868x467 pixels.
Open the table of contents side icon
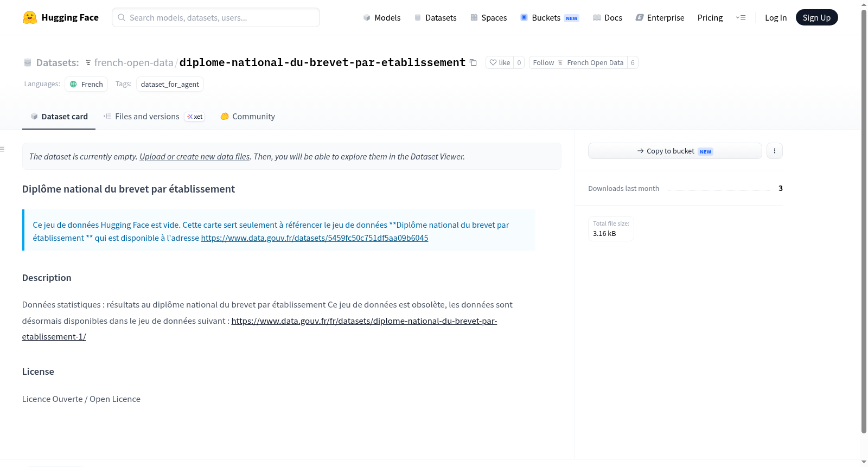click(x=3, y=149)
